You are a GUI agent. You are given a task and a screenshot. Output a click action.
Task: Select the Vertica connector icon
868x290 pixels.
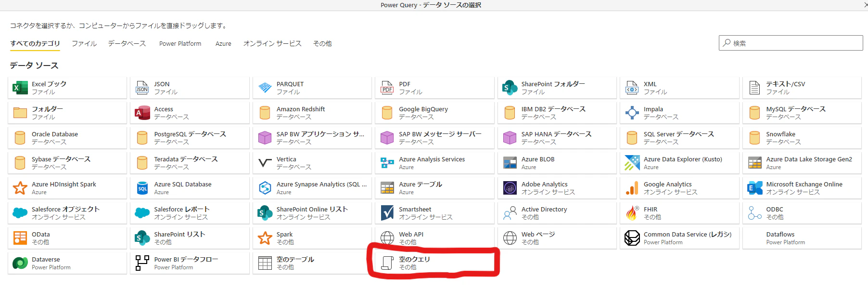tap(265, 163)
